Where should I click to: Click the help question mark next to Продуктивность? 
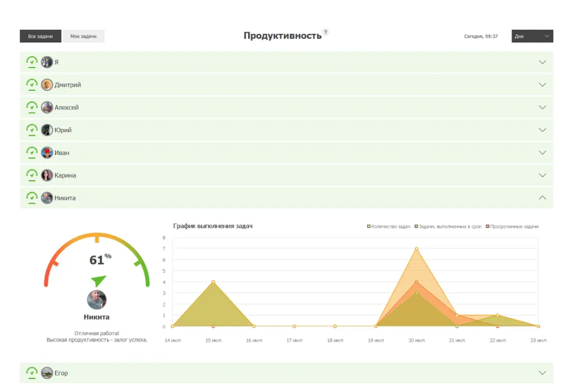point(326,32)
